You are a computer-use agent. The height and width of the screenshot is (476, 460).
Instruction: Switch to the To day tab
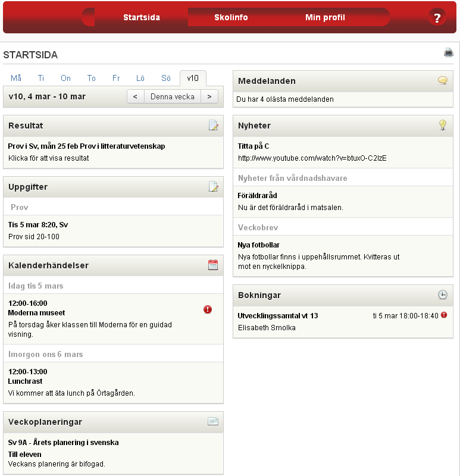click(x=92, y=79)
